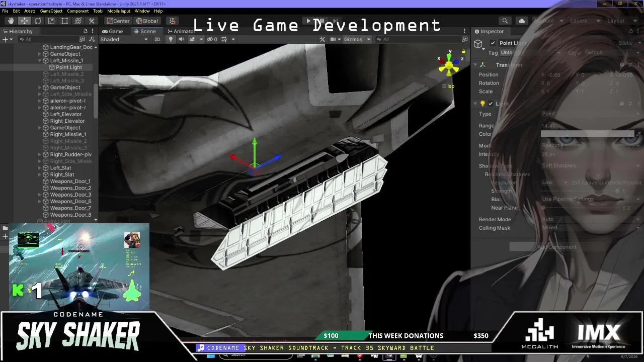Toggle hidden objects visibility count
The height and width of the screenshot is (362, 644).
point(212,39)
